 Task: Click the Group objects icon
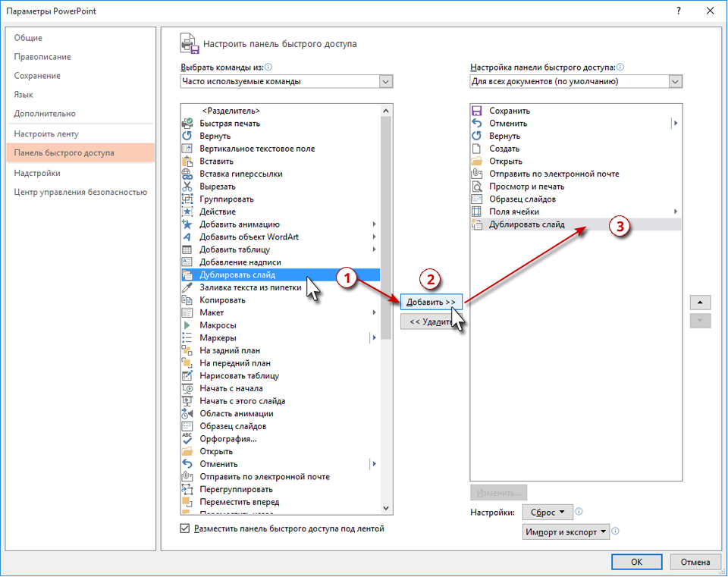tap(187, 199)
